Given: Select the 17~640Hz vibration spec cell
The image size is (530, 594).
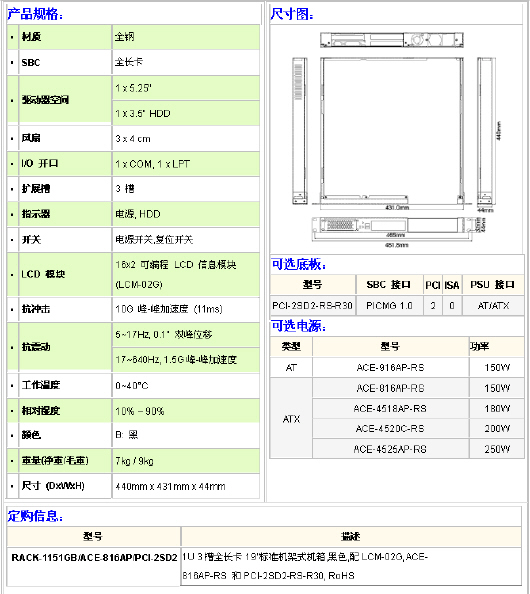Looking at the screenshot, I should click(x=186, y=360).
